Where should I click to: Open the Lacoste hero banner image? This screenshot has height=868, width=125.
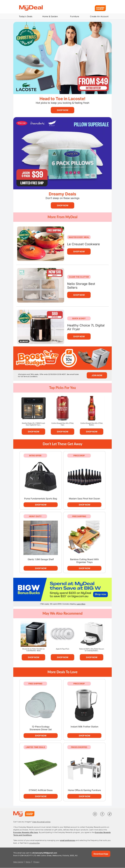[62, 58]
